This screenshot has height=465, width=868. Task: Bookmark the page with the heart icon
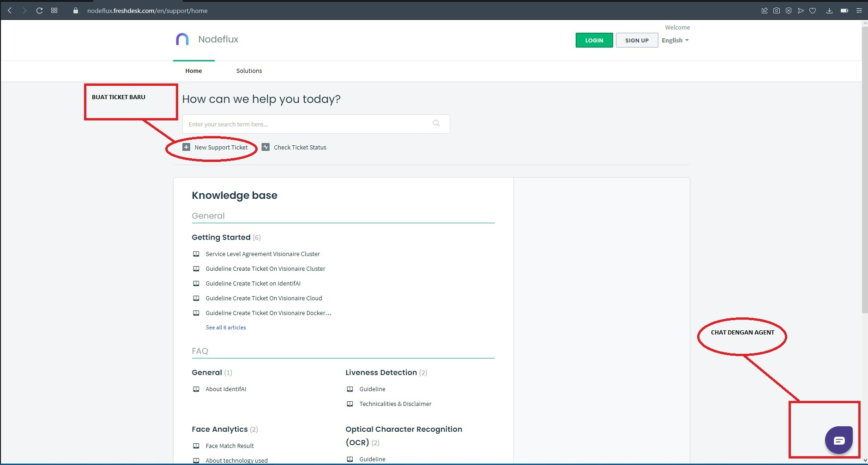(x=813, y=10)
